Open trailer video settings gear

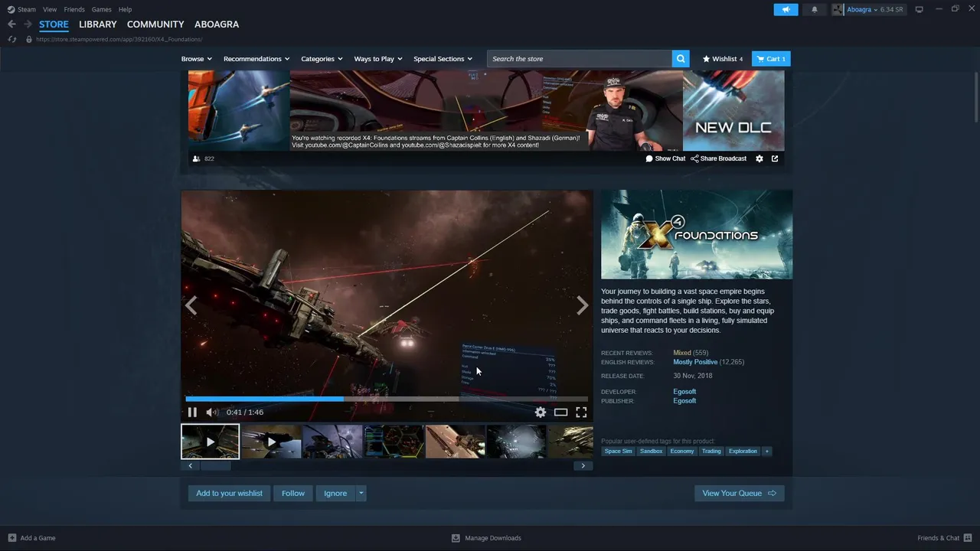pyautogui.click(x=541, y=412)
